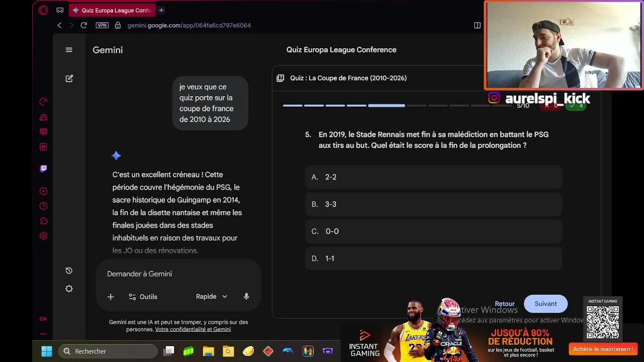Viewport: 644px width, 362px height.
Task: Open Task View on the taskbar
Action: click(169, 351)
